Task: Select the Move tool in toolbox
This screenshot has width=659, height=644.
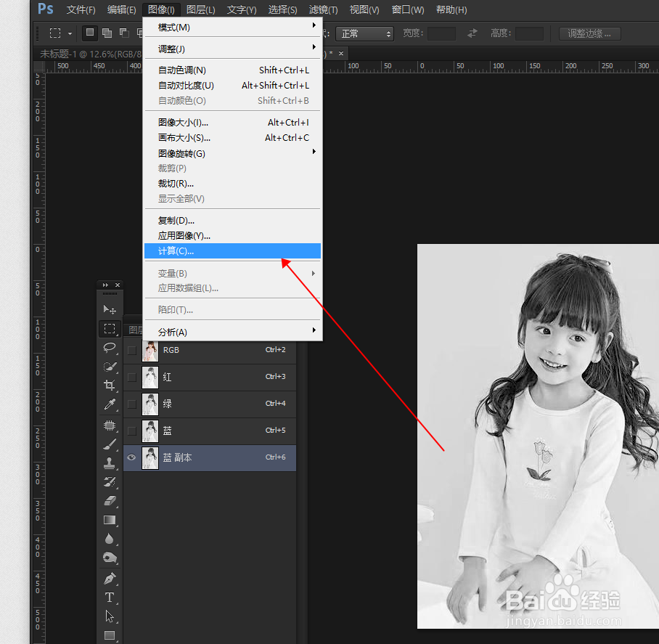Action: [x=110, y=309]
